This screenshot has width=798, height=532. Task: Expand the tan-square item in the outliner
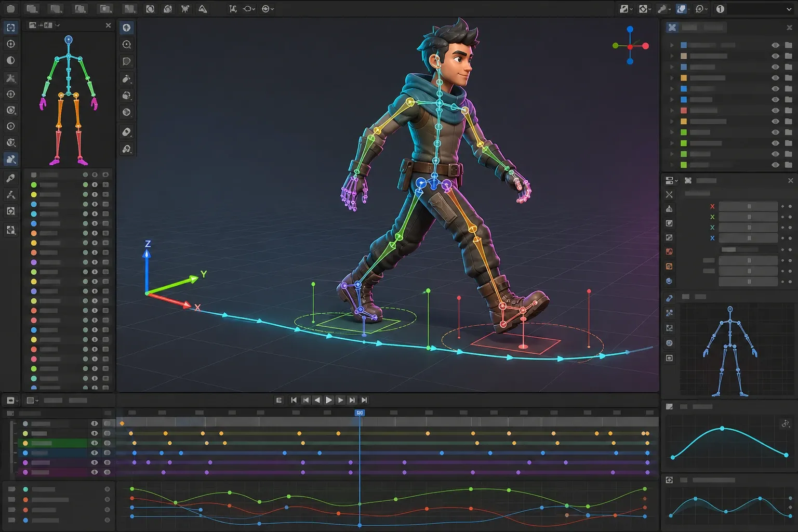pyautogui.click(x=672, y=56)
